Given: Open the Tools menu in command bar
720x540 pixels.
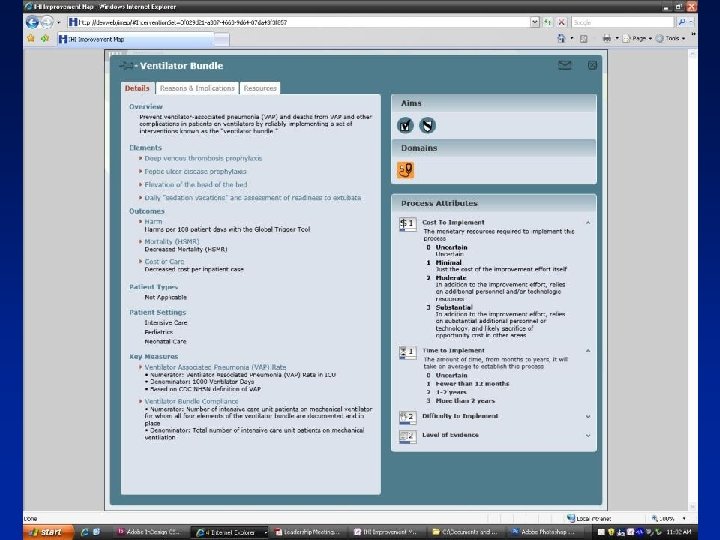Looking at the screenshot, I should [671, 39].
